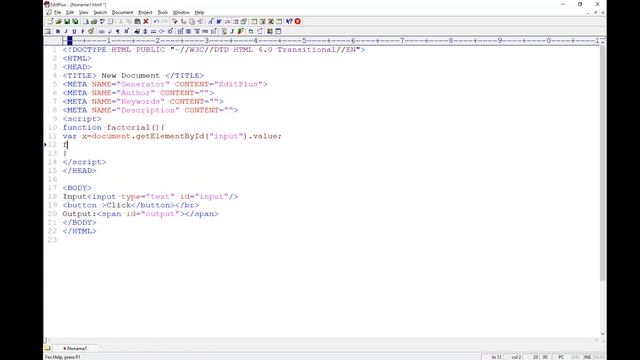
Task: Click the Find icon in toolbar
Action: point(175,21)
